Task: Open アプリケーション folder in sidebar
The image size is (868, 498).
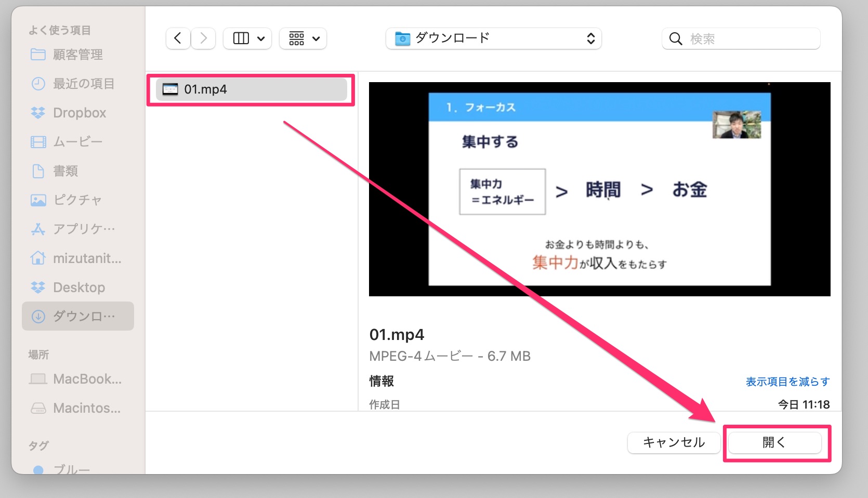Action: [84, 229]
